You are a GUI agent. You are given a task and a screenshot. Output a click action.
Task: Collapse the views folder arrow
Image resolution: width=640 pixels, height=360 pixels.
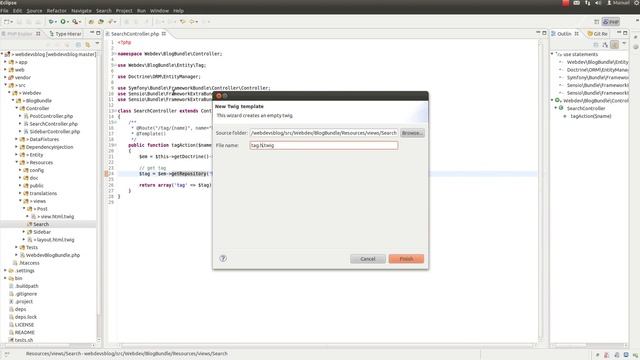(x=20, y=201)
